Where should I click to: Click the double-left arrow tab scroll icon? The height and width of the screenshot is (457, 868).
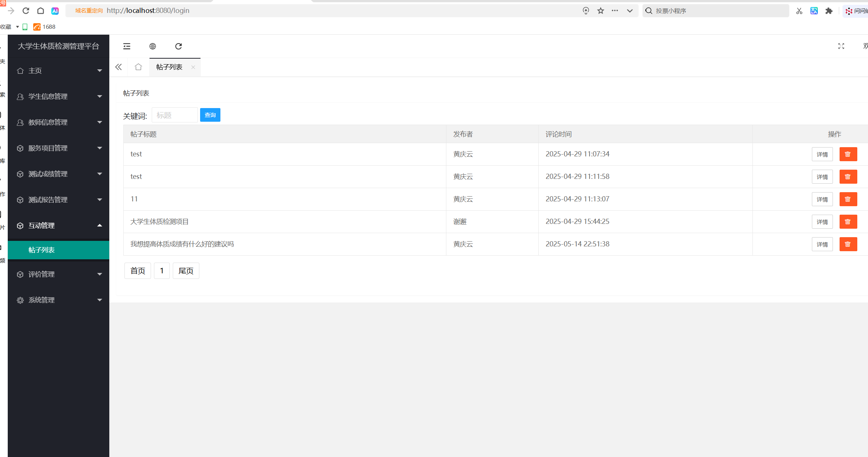119,67
